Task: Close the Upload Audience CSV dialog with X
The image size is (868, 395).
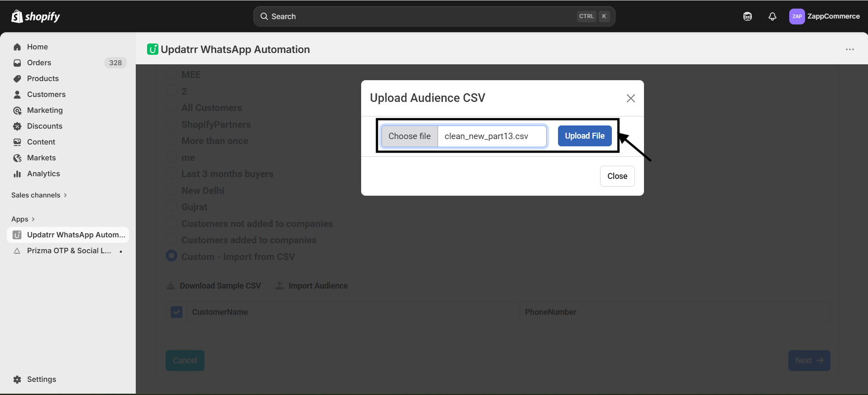Action: (x=630, y=98)
